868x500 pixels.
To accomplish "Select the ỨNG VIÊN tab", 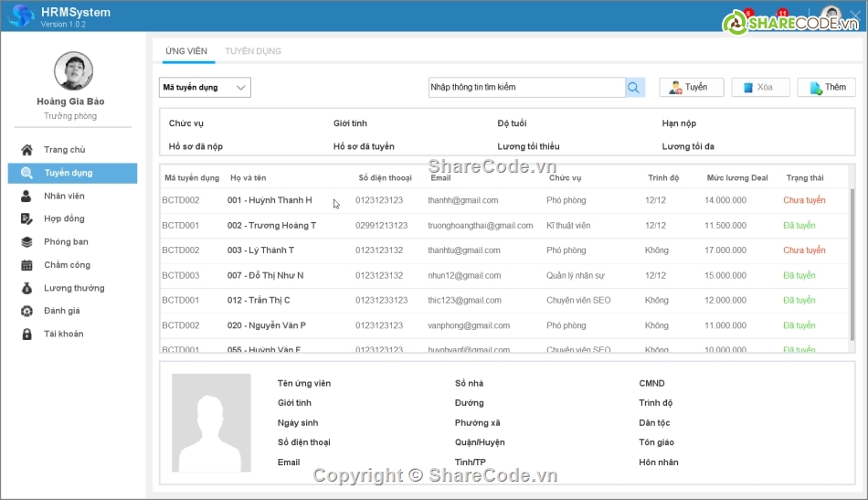I will [x=186, y=51].
